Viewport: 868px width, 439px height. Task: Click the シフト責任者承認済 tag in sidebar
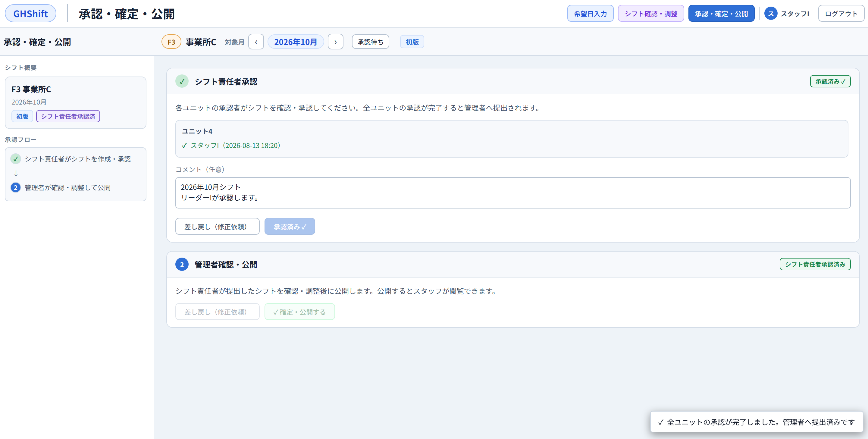(x=68, y=116)
